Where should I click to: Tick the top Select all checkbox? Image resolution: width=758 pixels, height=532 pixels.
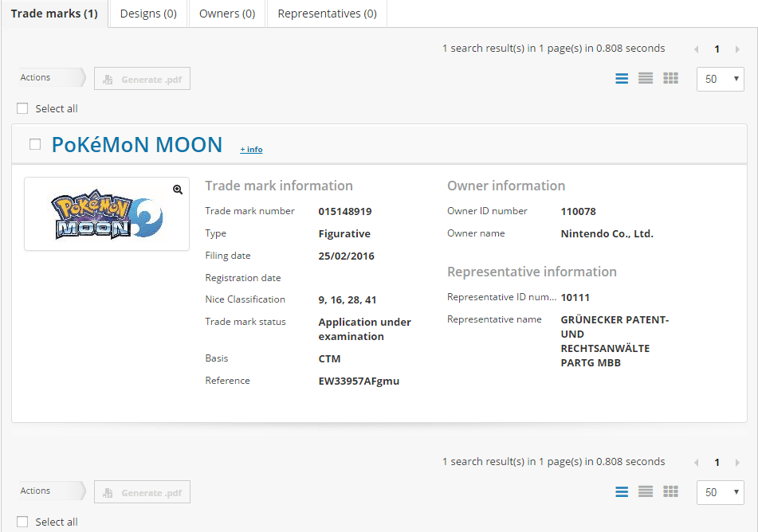click(22, 108)
